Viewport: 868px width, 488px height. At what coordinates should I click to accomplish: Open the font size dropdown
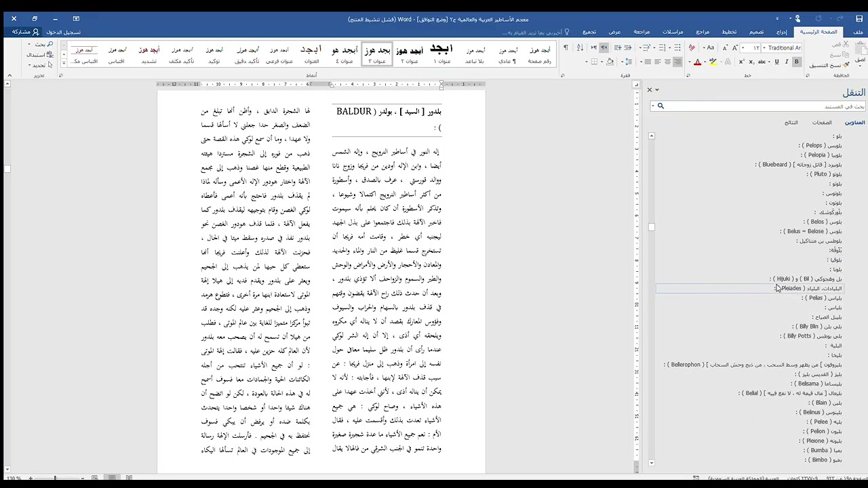(743, 48)
